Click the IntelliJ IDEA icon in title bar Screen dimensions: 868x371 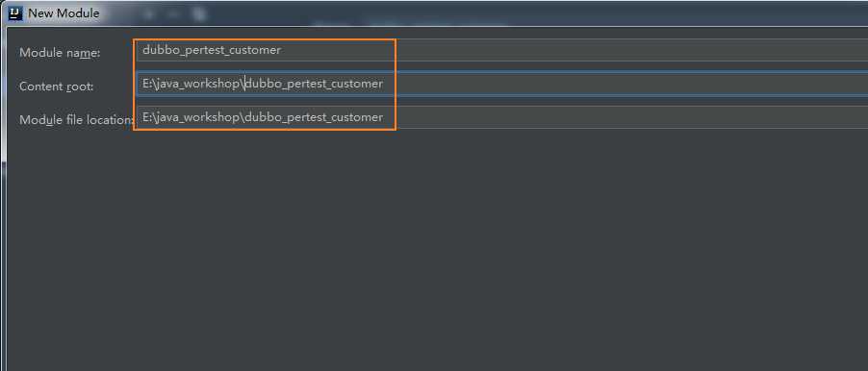click(16, 12)
